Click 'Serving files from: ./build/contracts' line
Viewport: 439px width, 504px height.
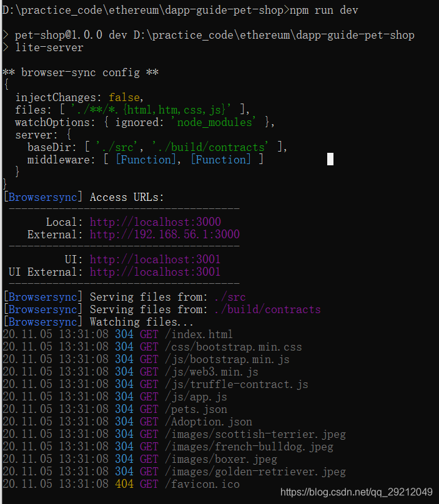[x=162, y=309]
